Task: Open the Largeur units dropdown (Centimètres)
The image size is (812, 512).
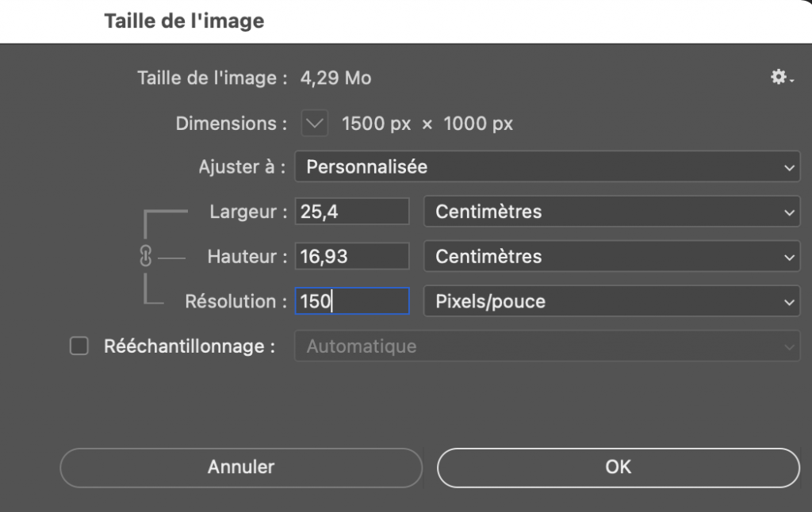Action: (611, 212)
